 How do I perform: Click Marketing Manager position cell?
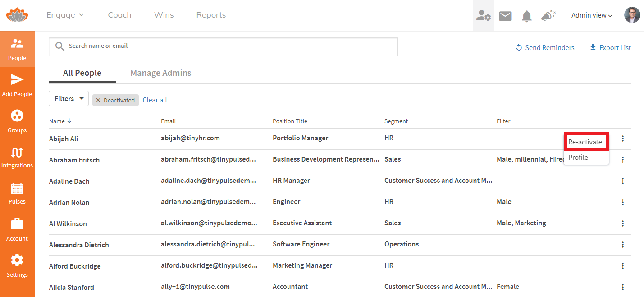click(x=302, y=265)
